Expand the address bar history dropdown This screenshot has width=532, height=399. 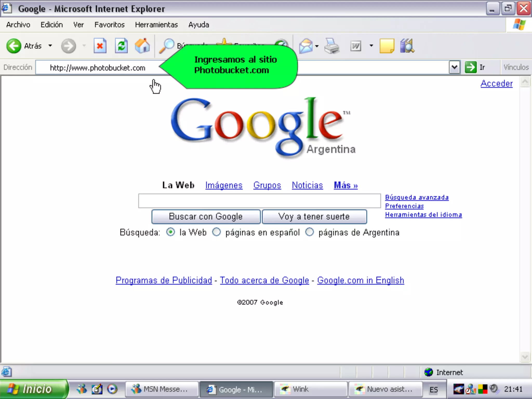(x=454, y=67)
